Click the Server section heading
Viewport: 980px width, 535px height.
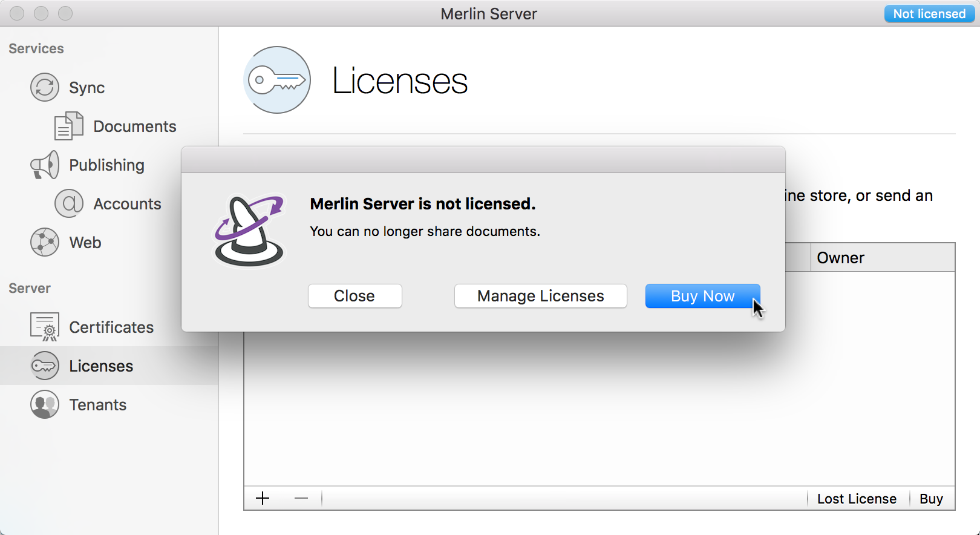(30, 288)
